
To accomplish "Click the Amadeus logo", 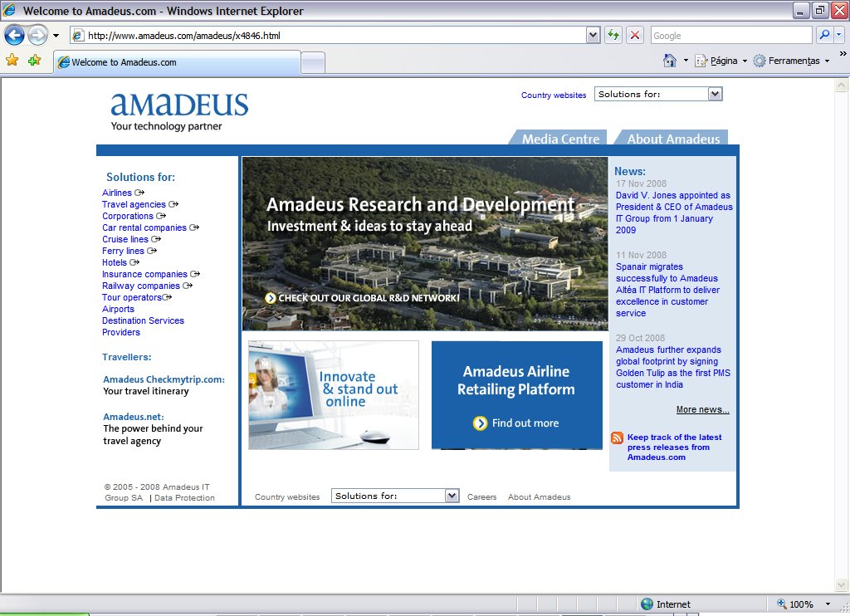I will click(x=179, y=112).
